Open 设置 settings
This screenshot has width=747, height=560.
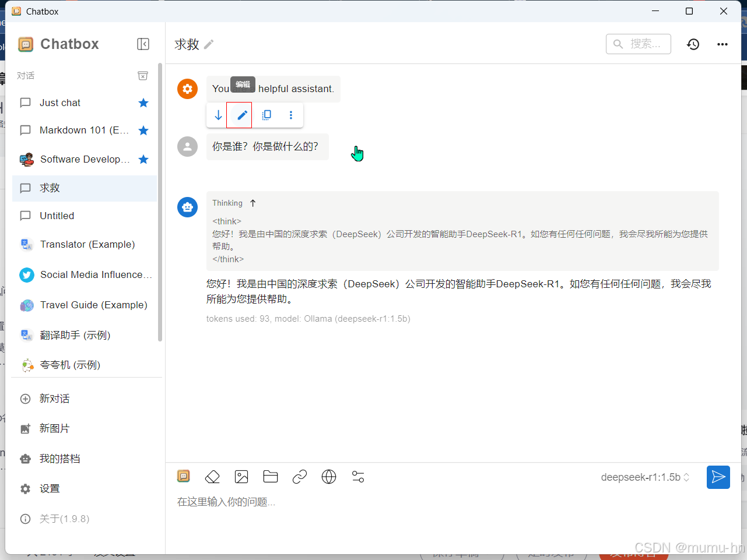pyautogui.click(x=85, y=489)
